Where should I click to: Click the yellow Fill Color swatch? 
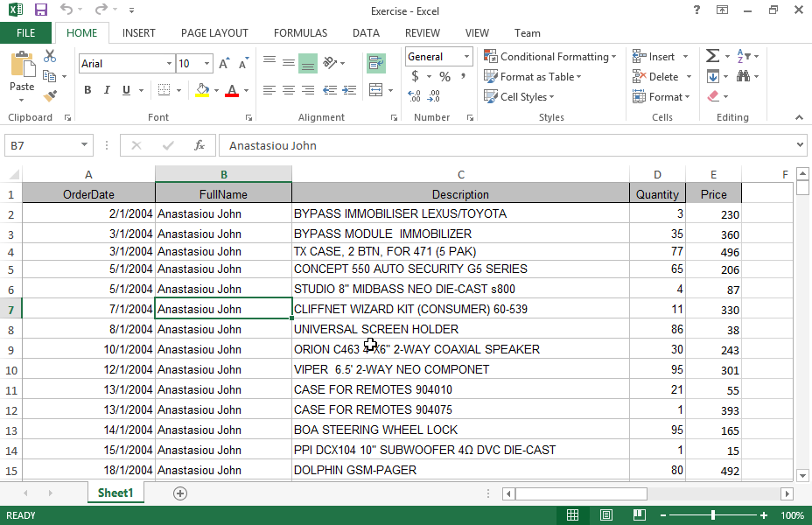tap(202, 90)
